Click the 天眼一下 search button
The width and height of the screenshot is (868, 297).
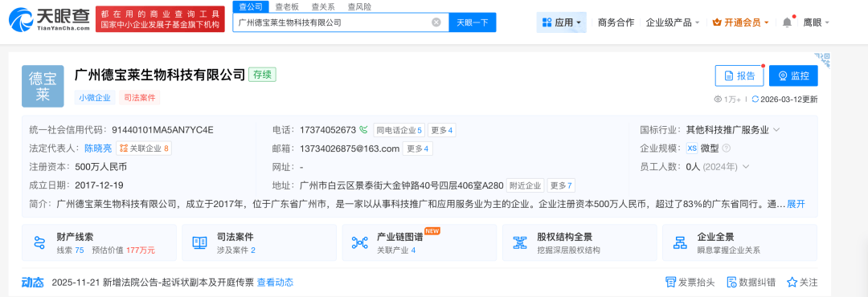click(473, 22)
